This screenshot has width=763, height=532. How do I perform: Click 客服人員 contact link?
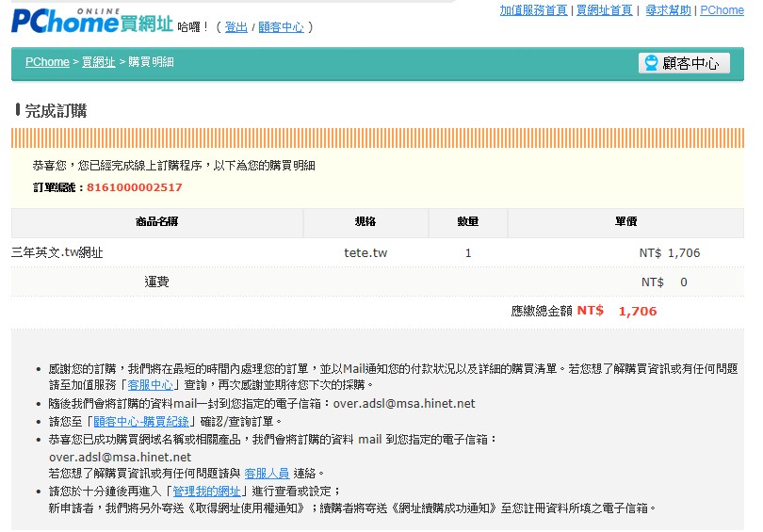coord(267,474)
